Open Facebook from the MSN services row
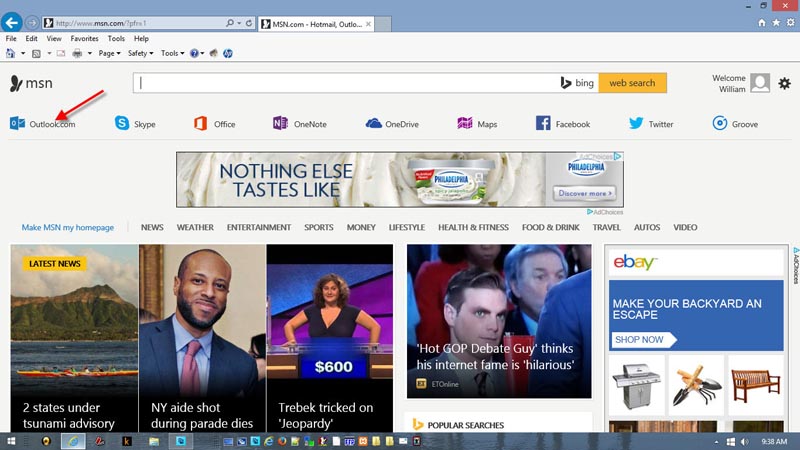 coord(563,123)
